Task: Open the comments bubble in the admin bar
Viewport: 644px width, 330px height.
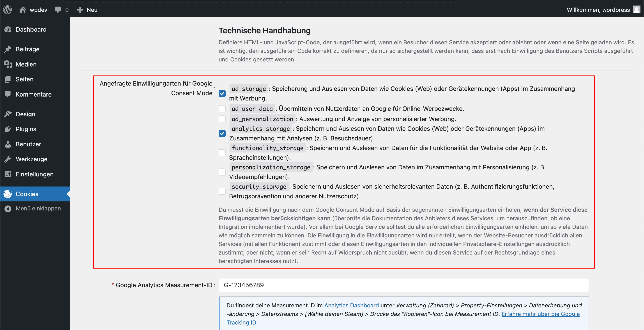Action: click(58, 10)
